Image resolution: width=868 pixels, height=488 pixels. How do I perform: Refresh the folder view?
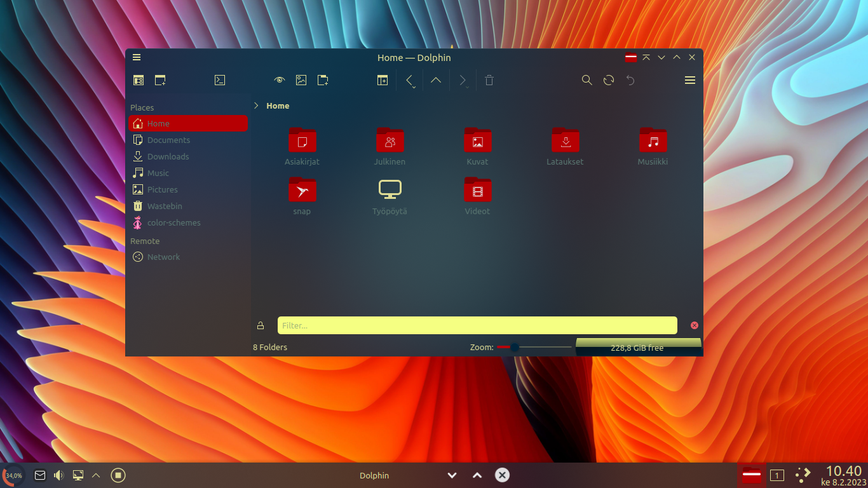point(609,80)
